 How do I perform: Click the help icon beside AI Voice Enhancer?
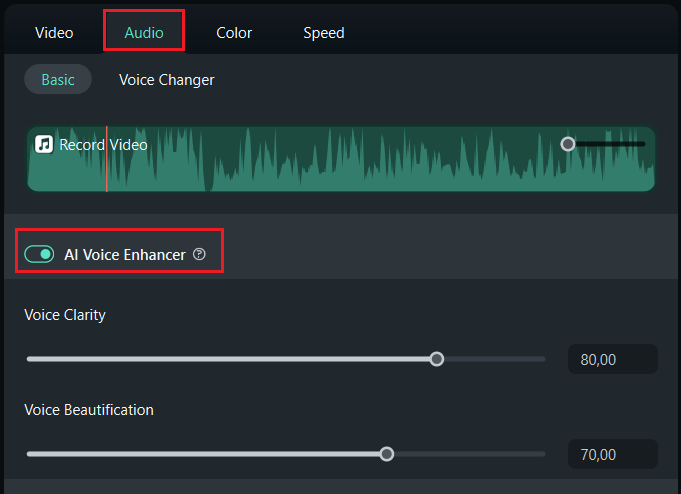click(x=199, y=255)
